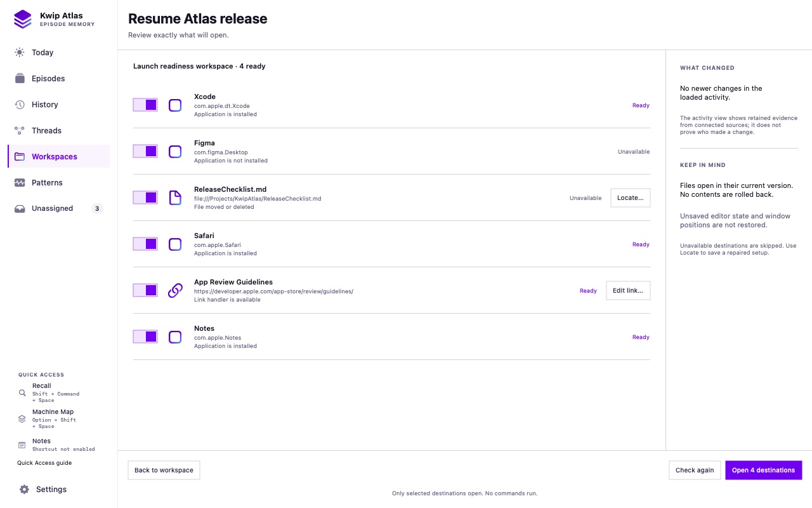Click the Xcode Ready status label

click(x=641, y=105)
